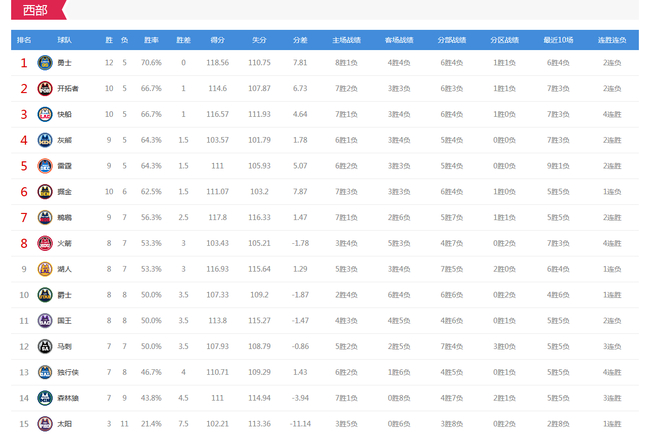Click the 火箭 (Rockets) team logo
The width and height of the screenshot is (650, 436).
tap(45, 243)
